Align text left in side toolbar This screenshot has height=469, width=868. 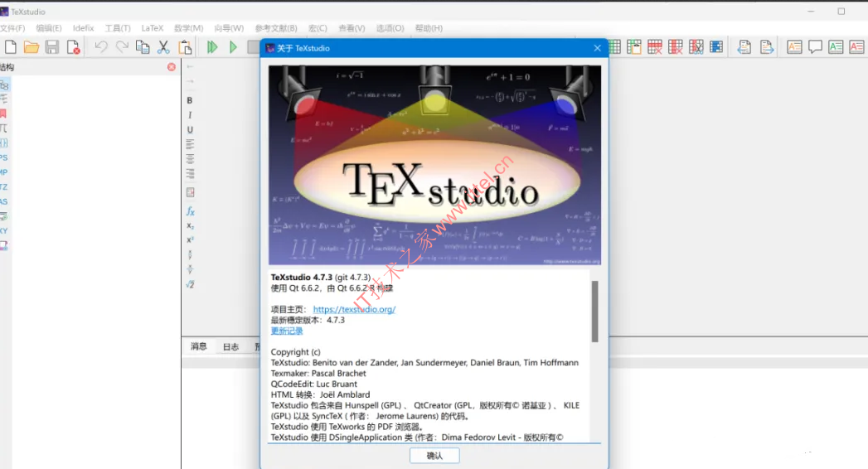click(190, 144)
